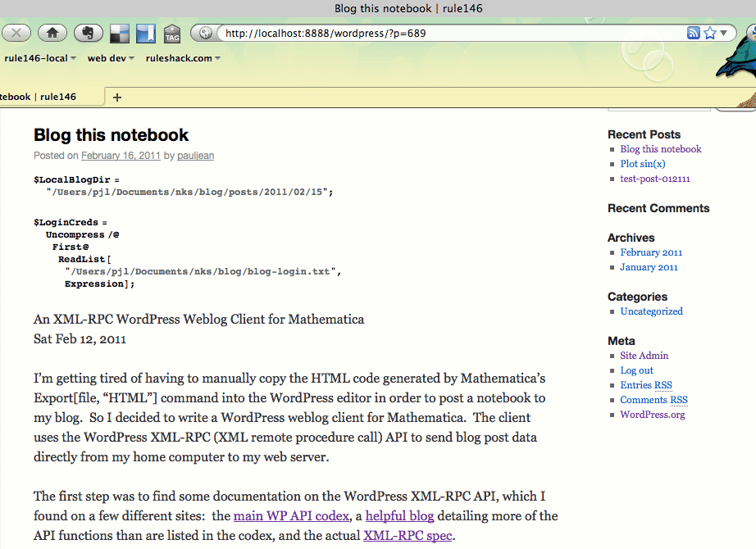Open the URL history dropdown arrow
Image resolution: width=756 pixels, height=549 pixels.
723,34
